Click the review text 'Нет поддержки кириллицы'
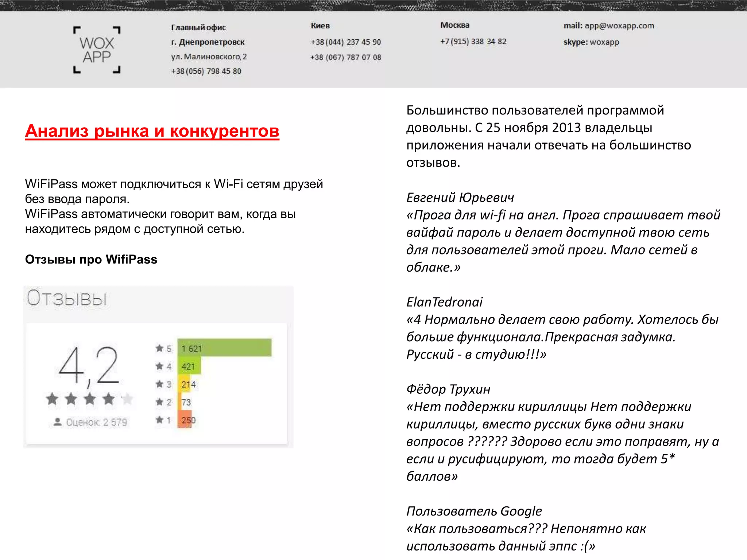This screenshot has width=747, height=560. click(563, 442)
